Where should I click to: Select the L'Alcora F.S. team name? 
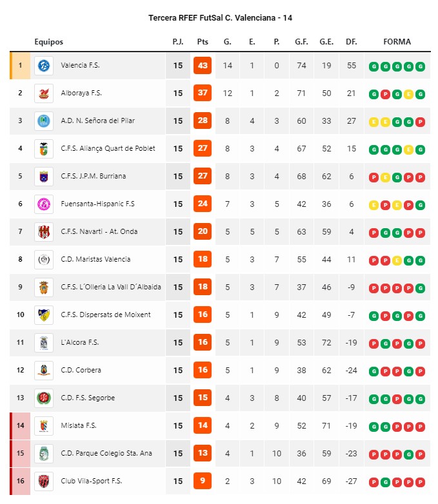click(80, 342)
